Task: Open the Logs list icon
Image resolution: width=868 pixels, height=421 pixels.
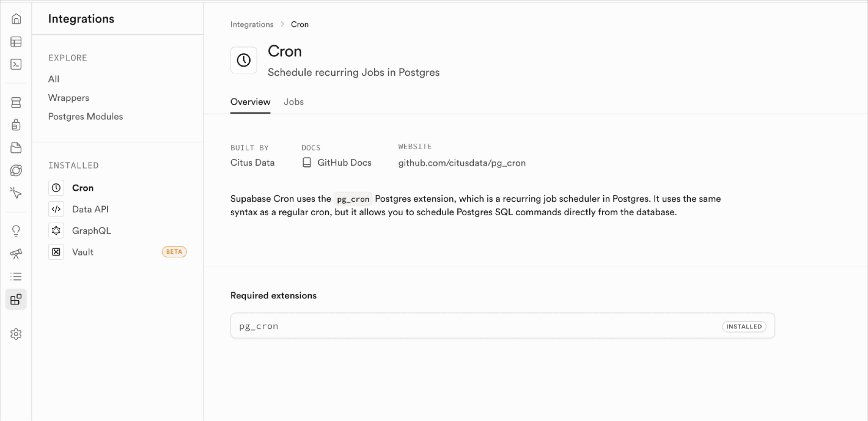Action: pos(16,277)
